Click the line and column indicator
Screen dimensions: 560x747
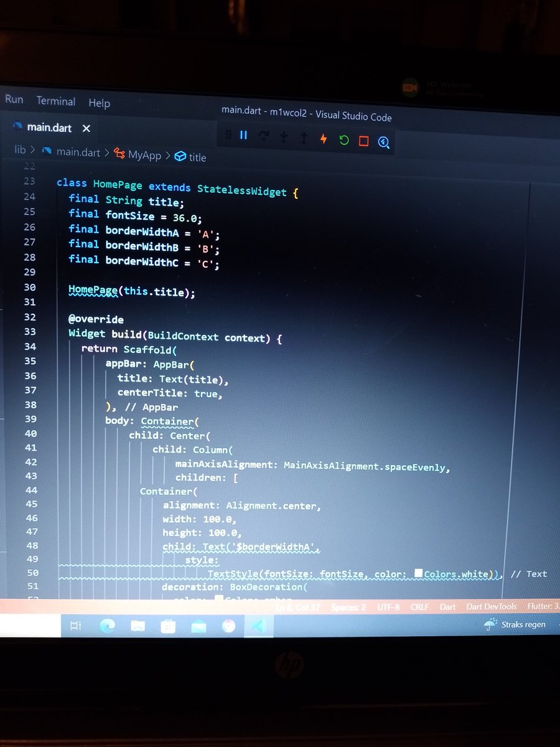pyautogui.click(x=297, y=608)
